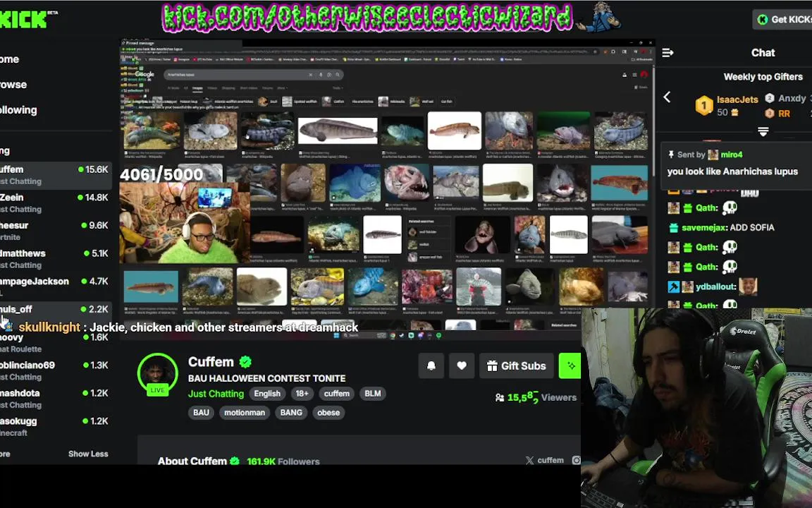812x508 pixels.
Task: Click the Get KICKs button
Action: (783, 19)
